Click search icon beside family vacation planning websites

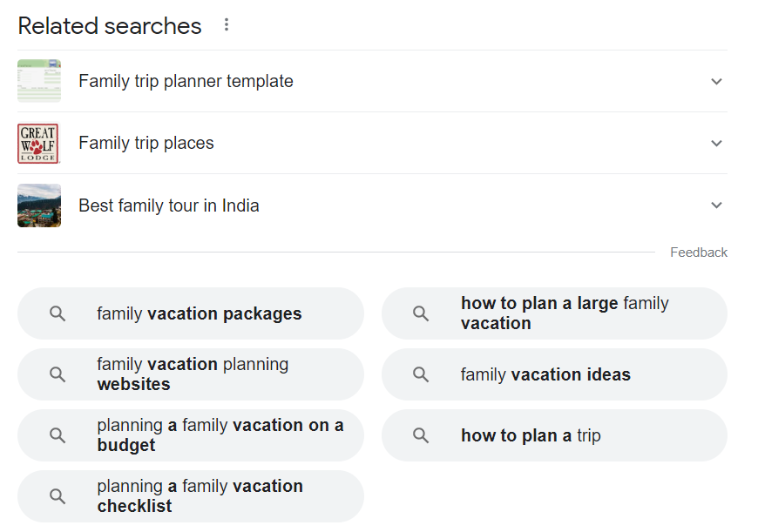click(x=58, y=374)
